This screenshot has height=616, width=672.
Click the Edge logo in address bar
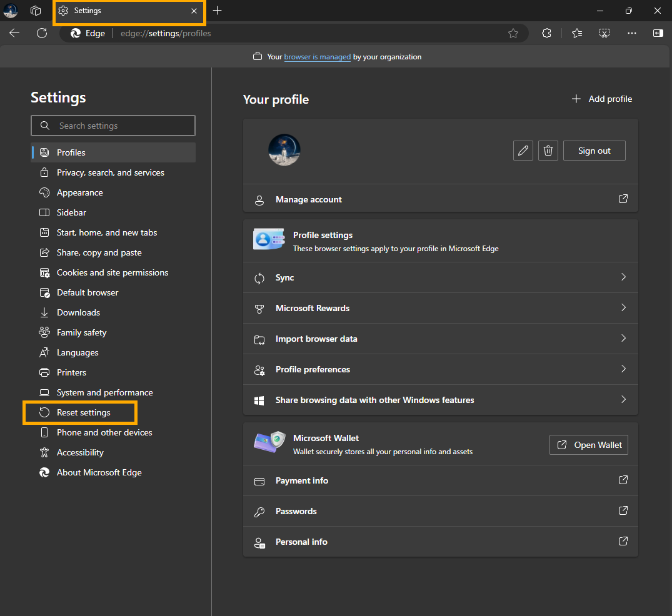[x=76, y=33]
